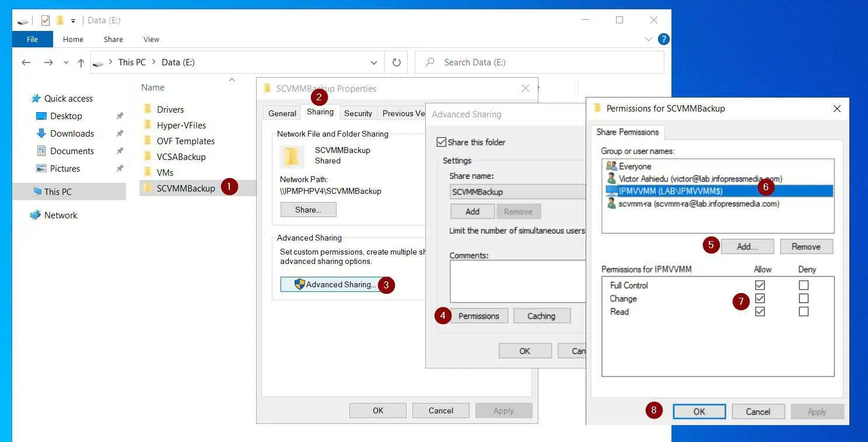Click Add under Share name
Image resolution: width=868 pixels, height=442 pixels.
[x=473, y=211]
